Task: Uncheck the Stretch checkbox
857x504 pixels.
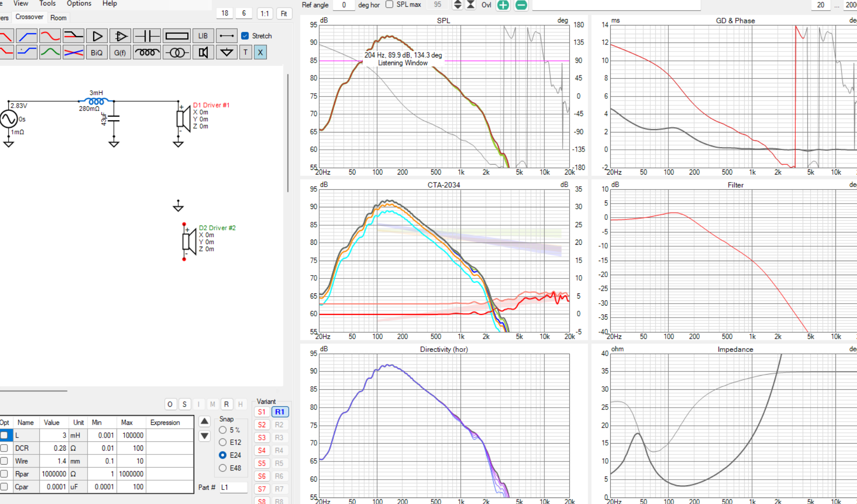Action: pyautogui.click(x=245, y=36)
